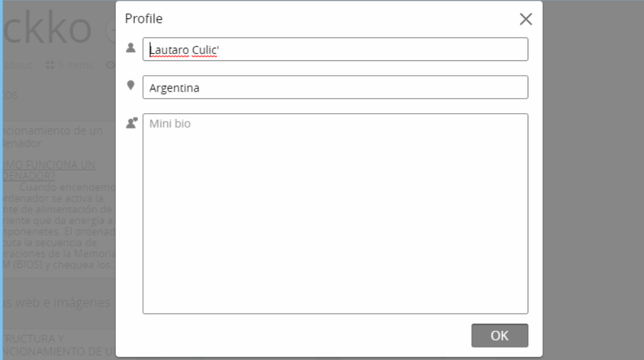The width and height of the screenshot is (644, 360).
Task: Click the "ckko" username heading
Action: tap(48, 29)
